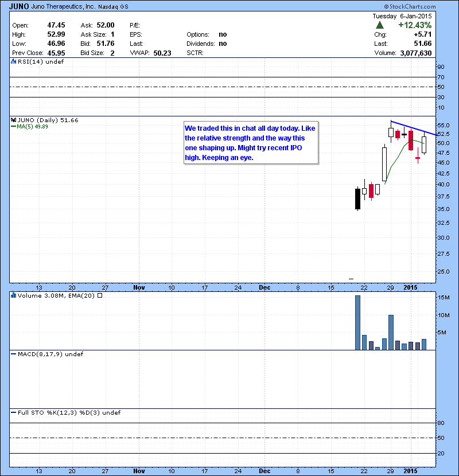
Task: Click the 70 level on RSI axis
Action: pyautogui.click(x=441, y=77)
